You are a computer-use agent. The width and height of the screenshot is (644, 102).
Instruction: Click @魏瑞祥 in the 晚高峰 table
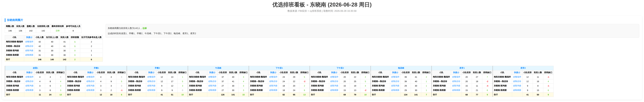[x=395, y=77]
